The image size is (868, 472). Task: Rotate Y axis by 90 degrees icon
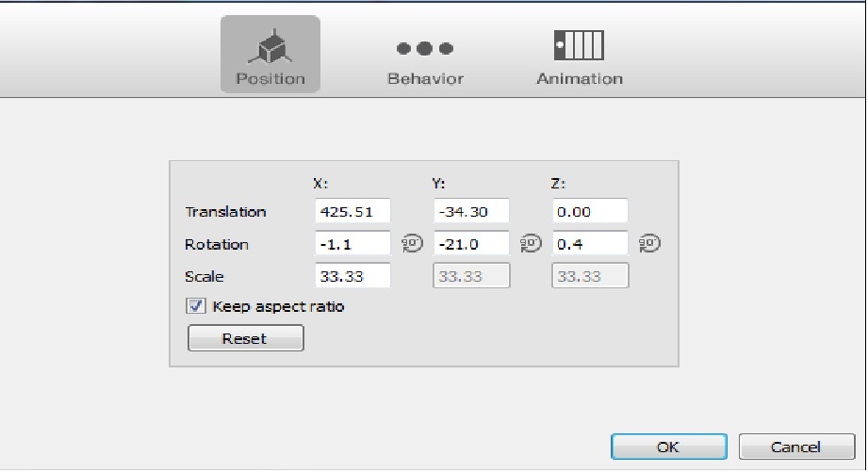point(531,244)
